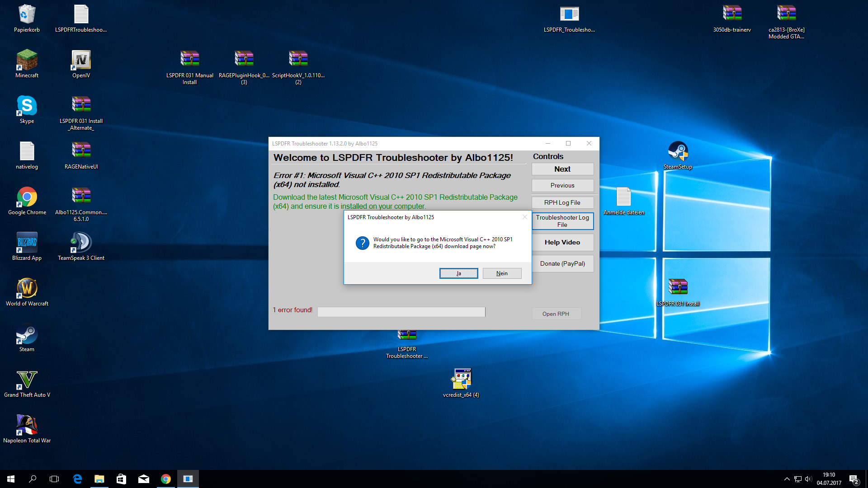Click the Help Video button

562,242
